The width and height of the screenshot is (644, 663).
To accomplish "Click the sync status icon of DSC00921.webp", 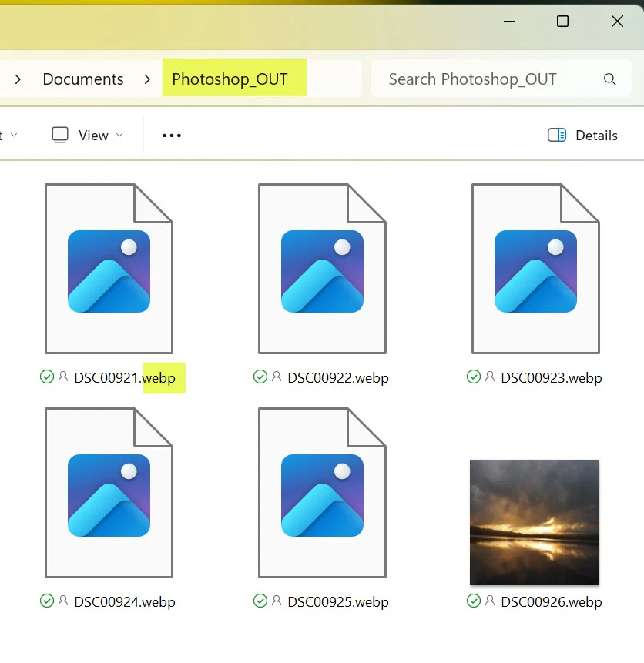I will click(47, 377).
